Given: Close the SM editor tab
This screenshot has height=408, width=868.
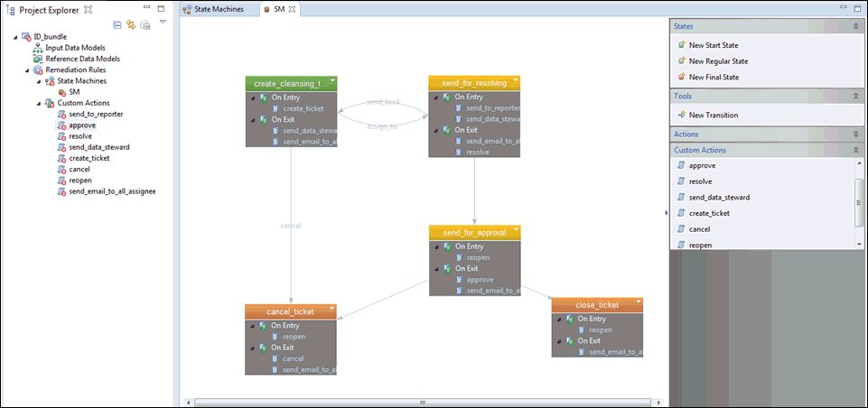Looking at the screenshot, I should [293, 9].
